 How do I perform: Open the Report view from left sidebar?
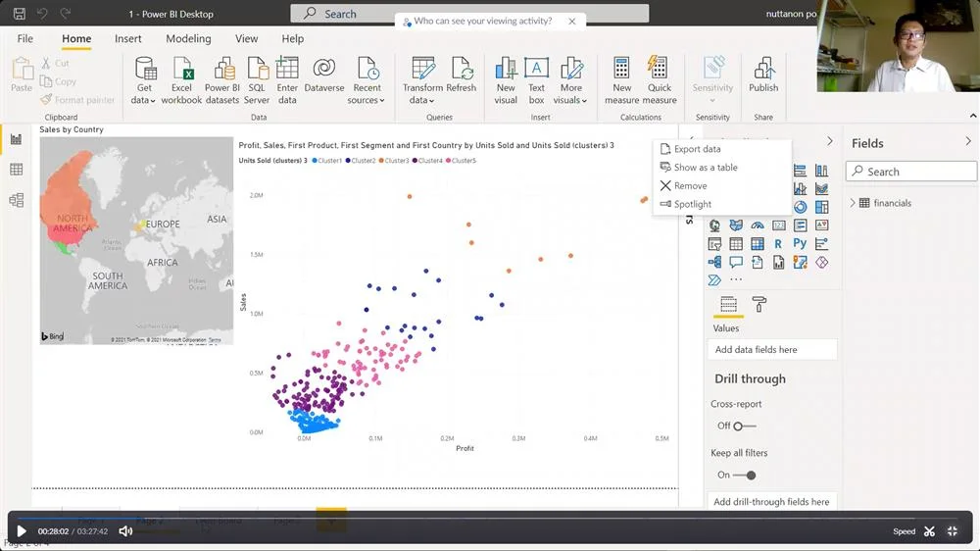[x=17, y=139]
